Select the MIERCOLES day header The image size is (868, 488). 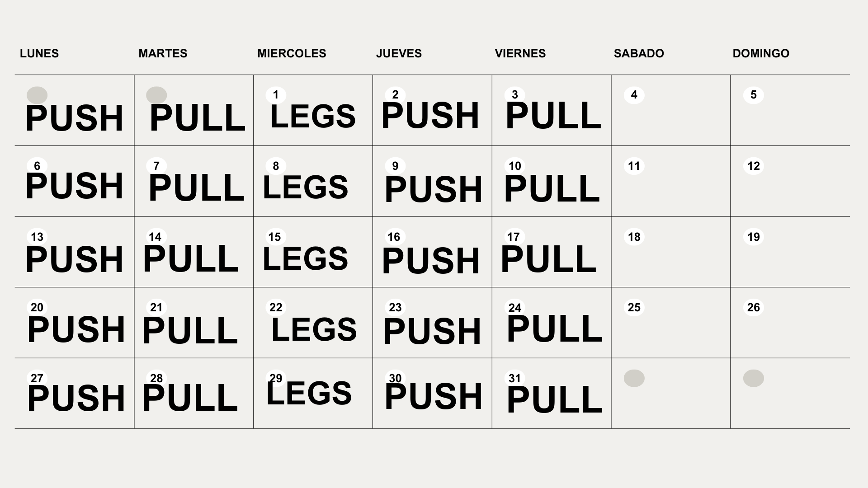pyautogui.click(x=292, y=53)
